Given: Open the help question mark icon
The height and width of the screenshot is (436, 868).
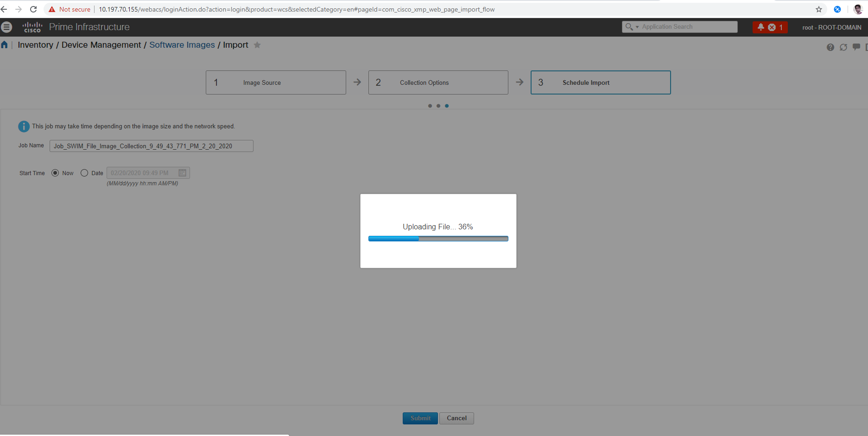Looking at the screenshot, I should point(830,47).
